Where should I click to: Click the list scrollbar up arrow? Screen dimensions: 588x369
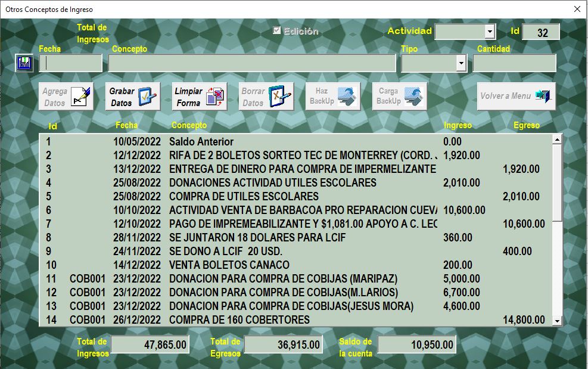coord(557,139)
